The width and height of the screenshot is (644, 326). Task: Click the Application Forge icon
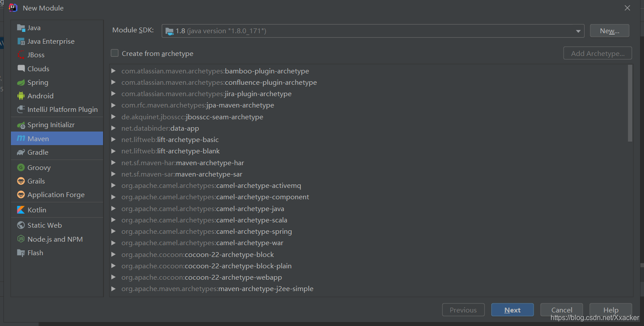click(21, 194)
